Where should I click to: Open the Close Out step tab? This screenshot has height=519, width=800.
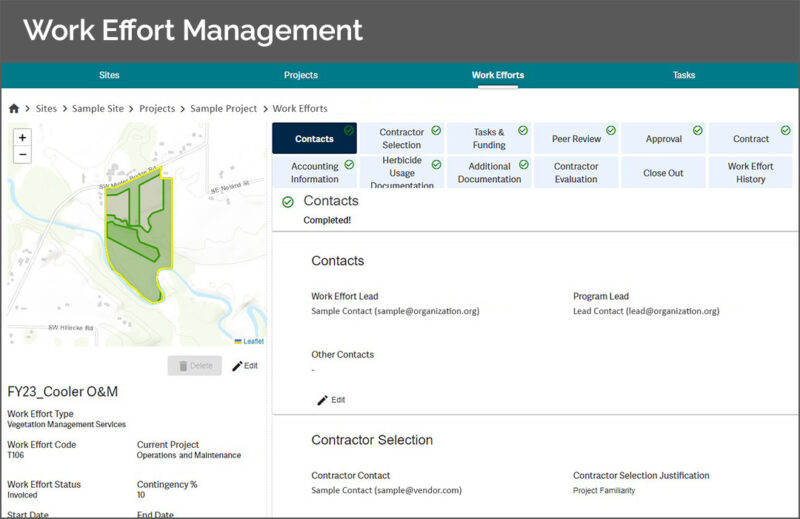click(x=663, y=173)
